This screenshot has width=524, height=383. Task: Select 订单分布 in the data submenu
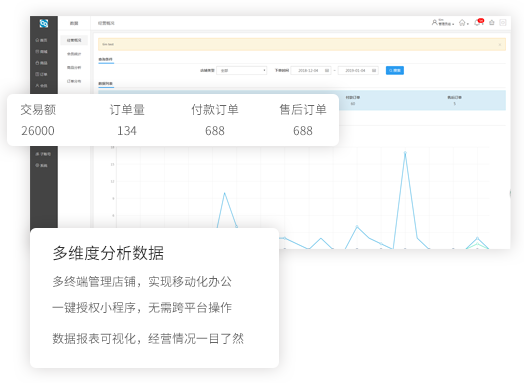tap(74, 81)
